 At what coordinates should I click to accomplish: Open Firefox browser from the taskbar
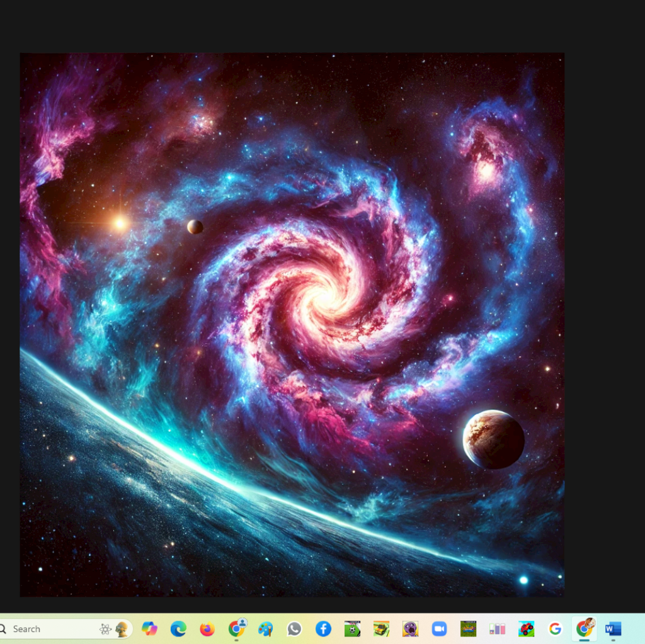point(207,629)
